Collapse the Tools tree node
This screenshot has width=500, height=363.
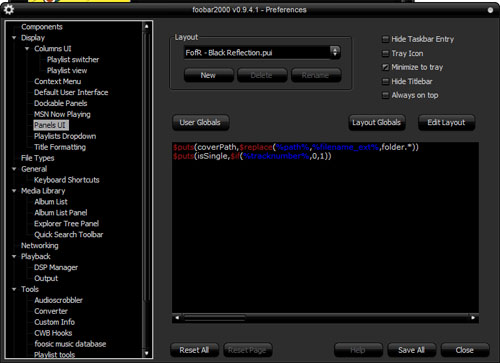pos(14,289)
